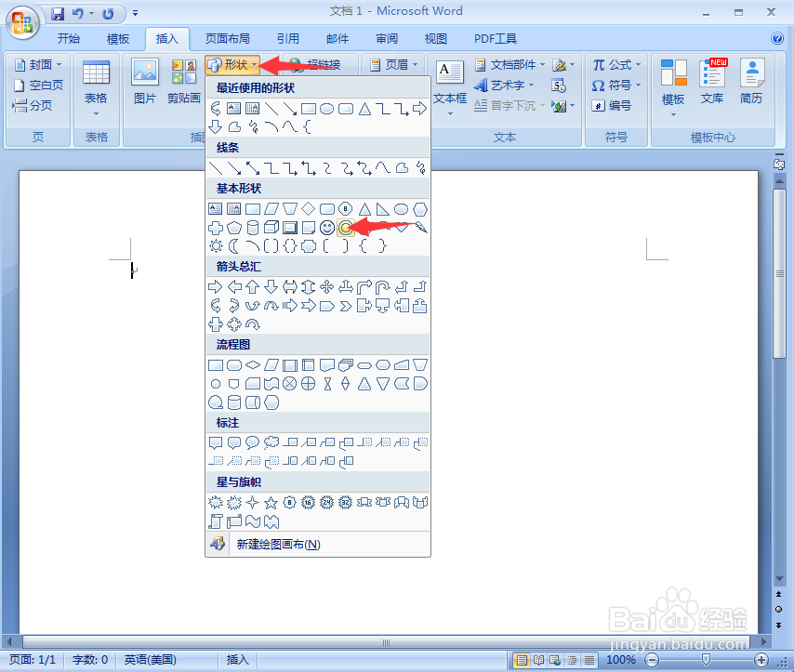
Task: Select the cube shape in basic shapes
Action: point(271,228)
